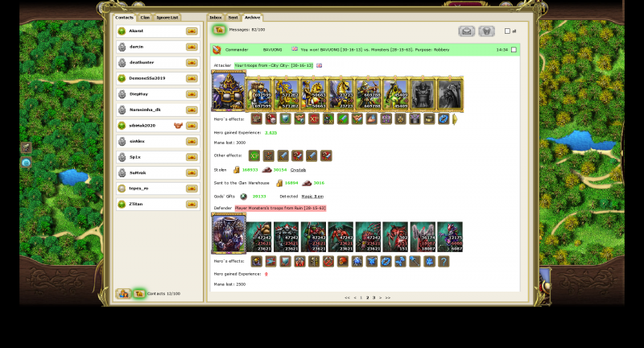Click the defender hero portrait
Viewport: 644px width, 348px height.
228,234
